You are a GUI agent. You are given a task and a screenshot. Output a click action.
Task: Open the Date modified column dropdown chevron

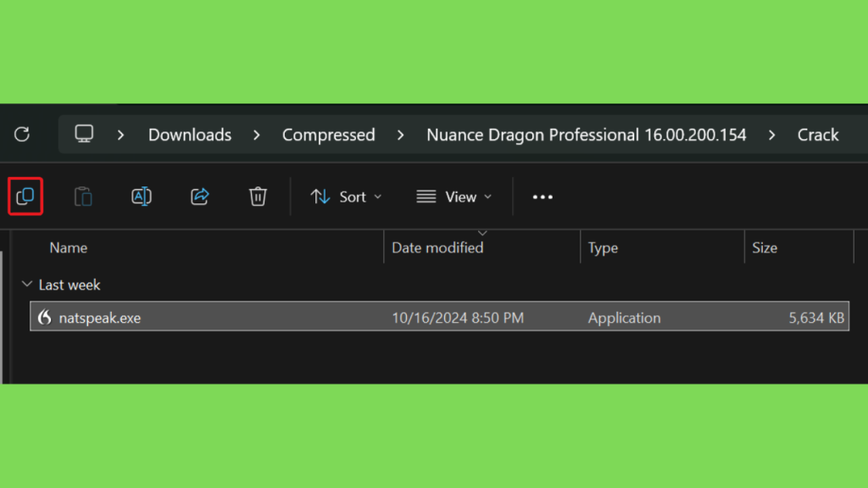(x=482, y=234)
